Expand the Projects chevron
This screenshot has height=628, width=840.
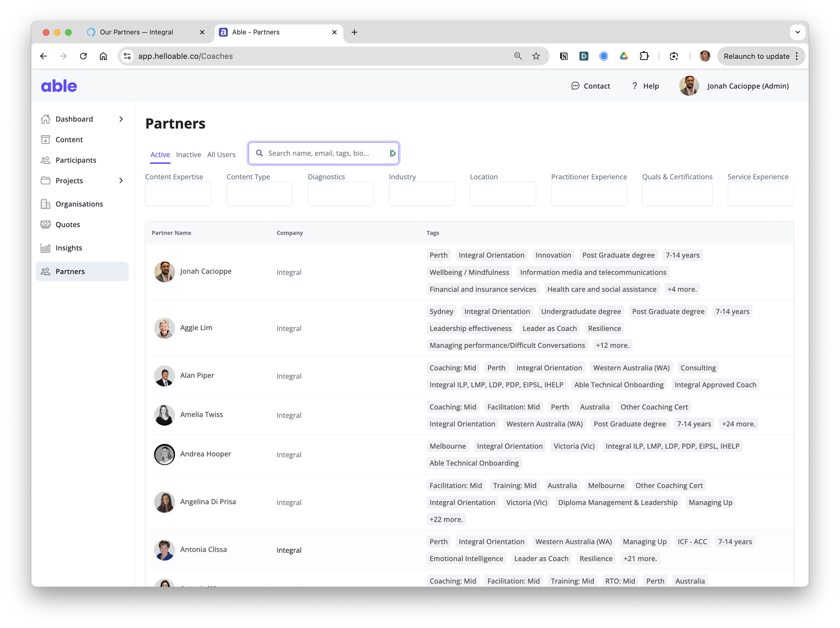[121, 181]
